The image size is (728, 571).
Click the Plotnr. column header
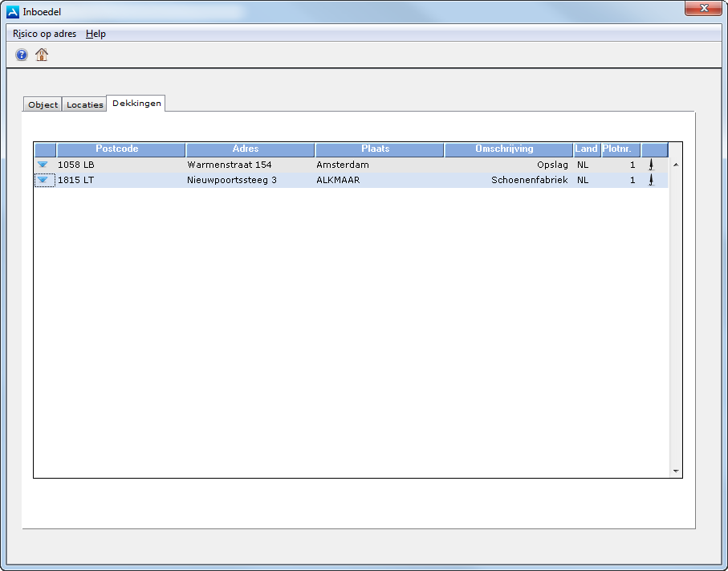616,149
